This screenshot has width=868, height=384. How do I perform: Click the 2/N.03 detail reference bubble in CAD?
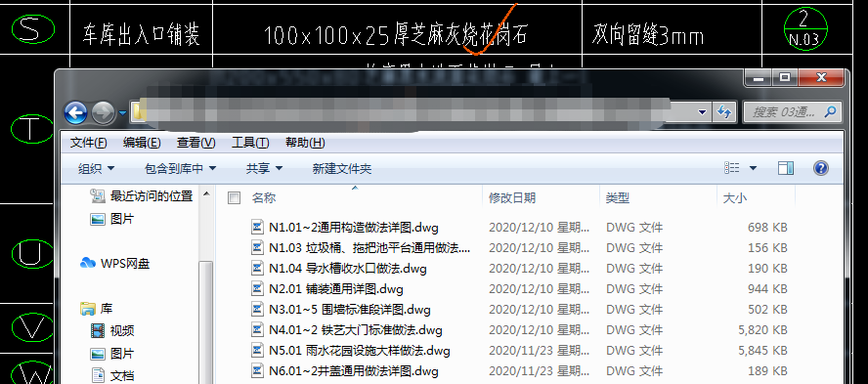tap(805, 29)
